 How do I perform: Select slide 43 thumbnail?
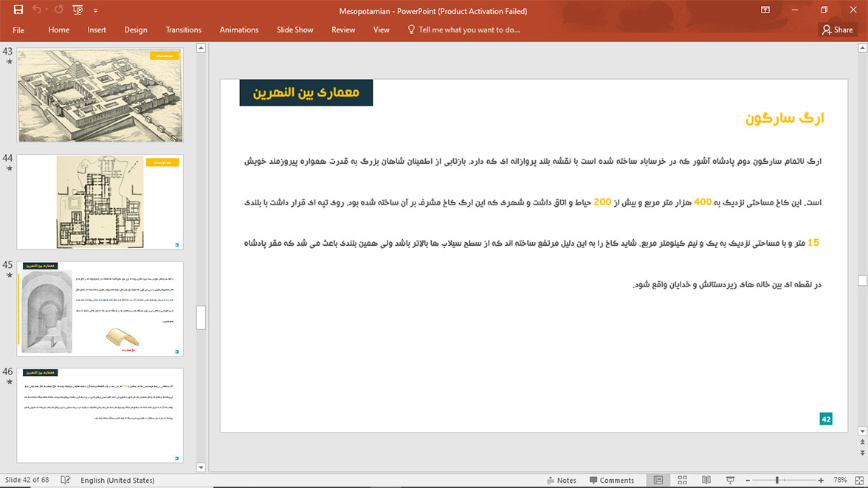point(100,95)
